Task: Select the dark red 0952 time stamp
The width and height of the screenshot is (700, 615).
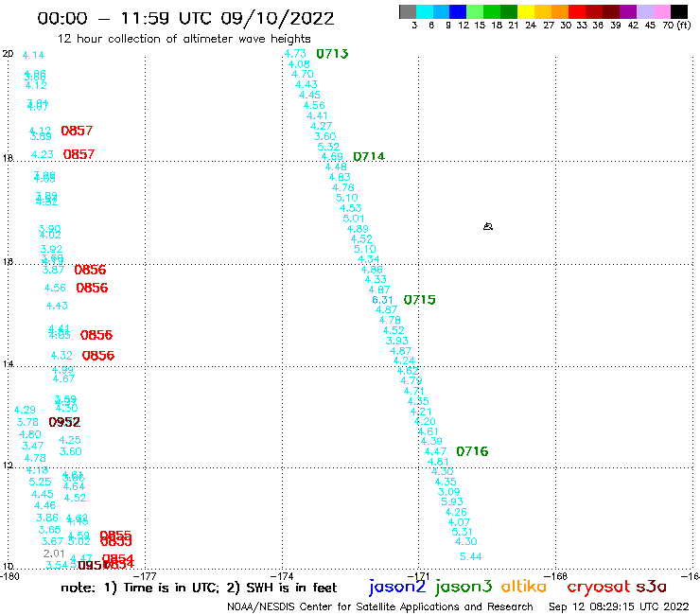Action: [64, 422]
